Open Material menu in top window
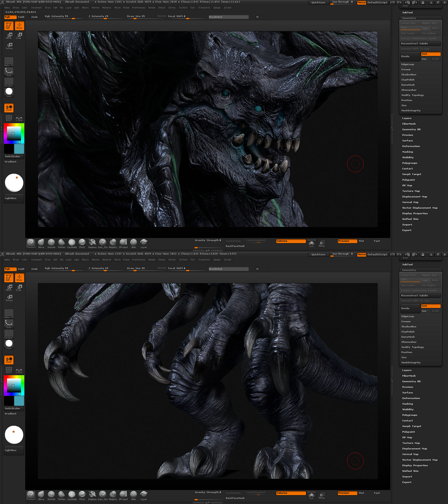Screen dimensions: 448x504 pyautogui.click(x=106, y=8)
